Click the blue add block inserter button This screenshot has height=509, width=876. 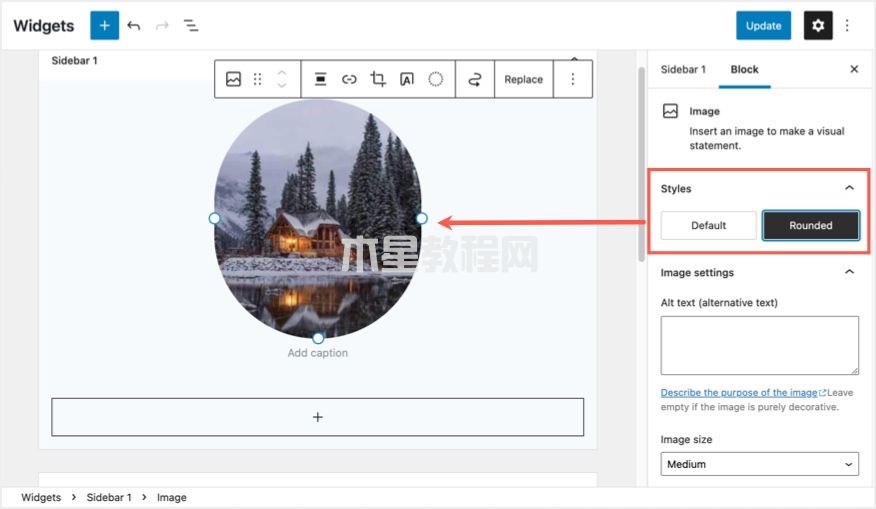(104, 25)
